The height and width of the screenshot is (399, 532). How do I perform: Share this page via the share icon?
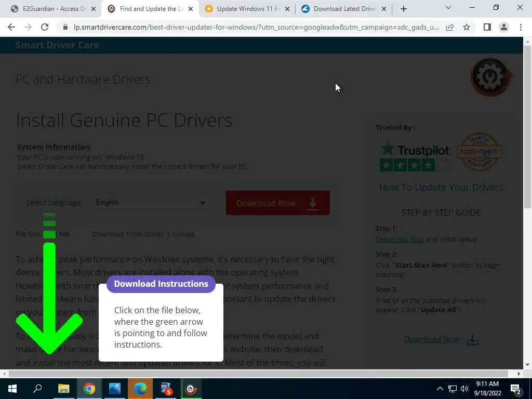(x=450, y=27)
